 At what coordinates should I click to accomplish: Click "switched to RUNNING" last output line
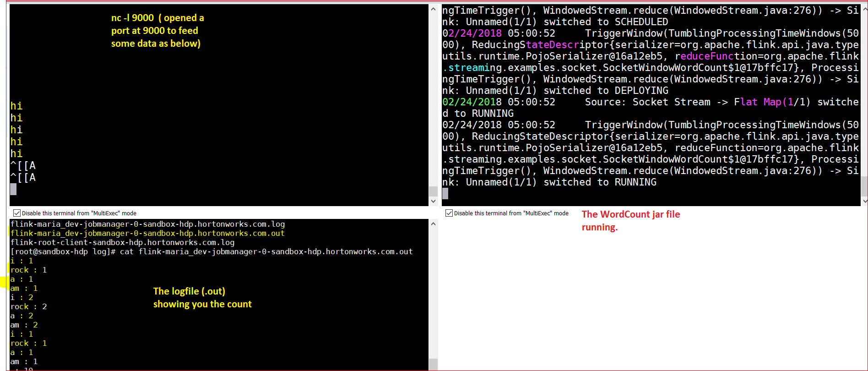pyautogui.click(x=600, y=182)
